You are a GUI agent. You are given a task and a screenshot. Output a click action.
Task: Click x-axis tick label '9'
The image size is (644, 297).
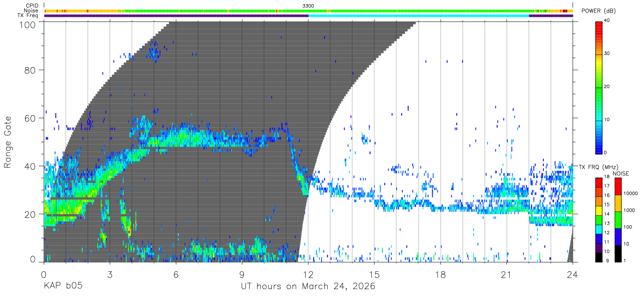point(242,275)
